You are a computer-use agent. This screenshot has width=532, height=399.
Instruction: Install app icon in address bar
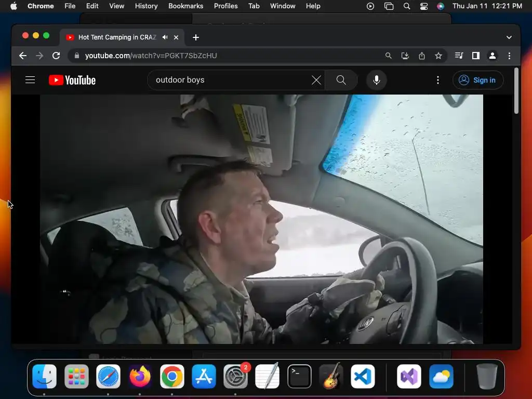(x=405, y=56)
